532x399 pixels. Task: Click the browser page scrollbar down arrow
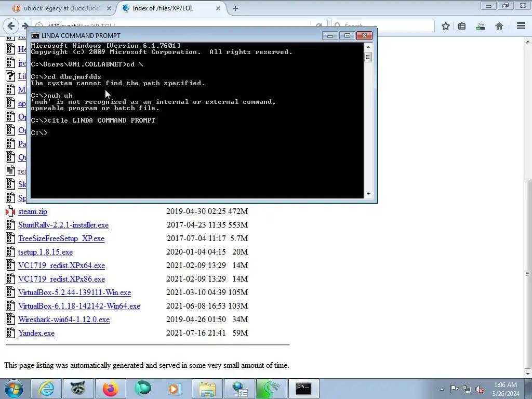pos(528,374)
